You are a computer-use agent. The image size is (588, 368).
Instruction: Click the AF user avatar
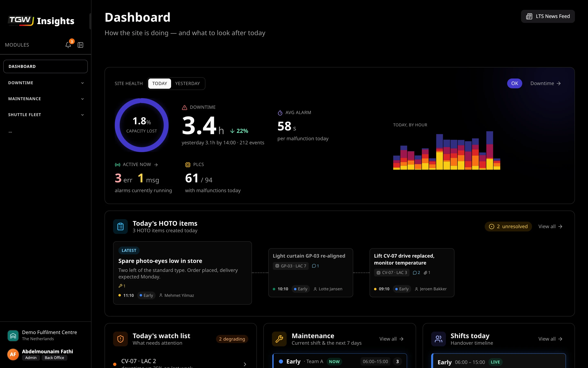[13, 354]
